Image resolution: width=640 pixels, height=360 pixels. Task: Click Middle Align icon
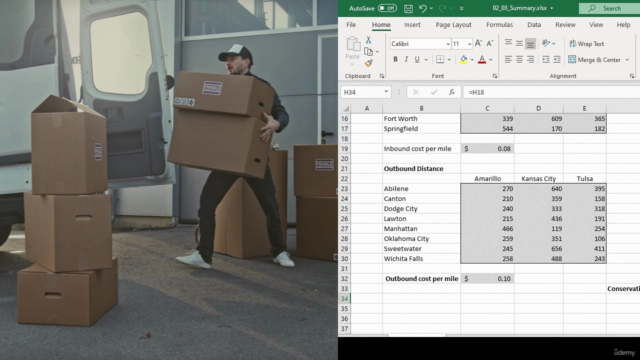[x=519, y=43]
